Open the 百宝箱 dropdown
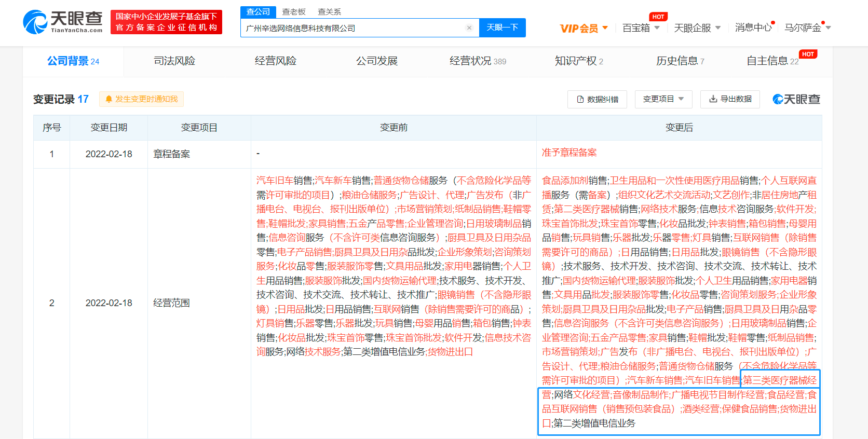 (641, 28)
